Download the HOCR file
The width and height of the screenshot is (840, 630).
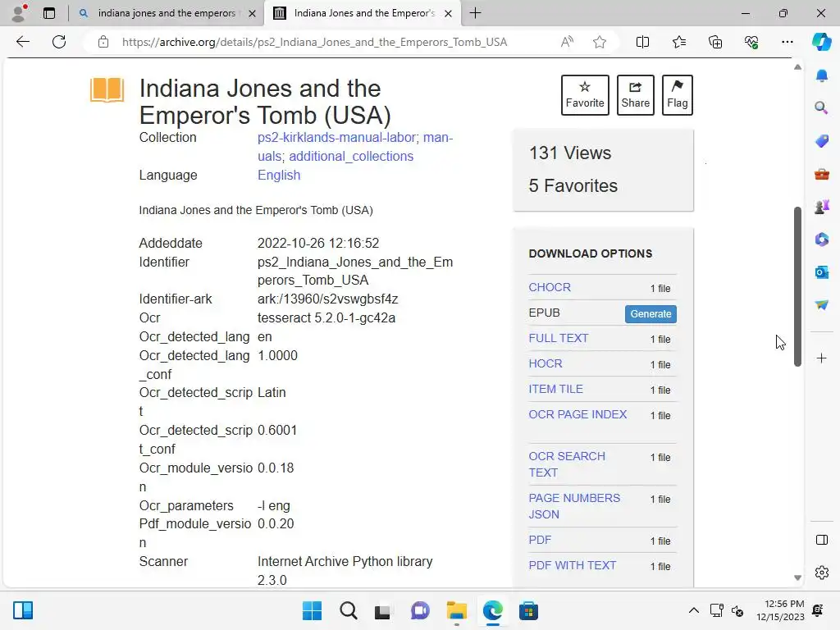pos(546,363)
